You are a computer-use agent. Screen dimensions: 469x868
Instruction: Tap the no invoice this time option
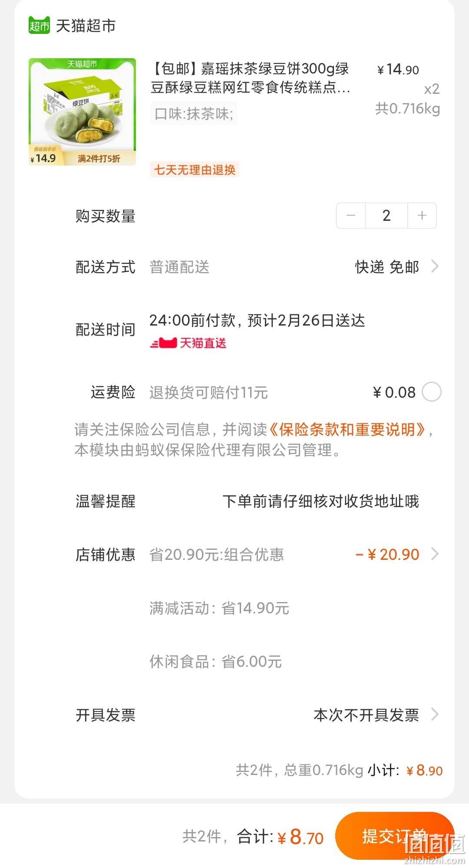(366, 715)
